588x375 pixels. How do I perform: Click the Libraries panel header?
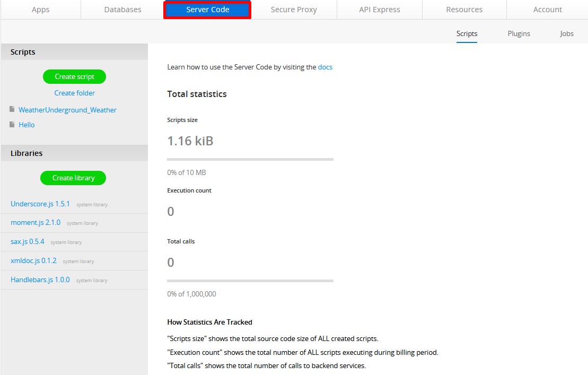coord(74,153)
